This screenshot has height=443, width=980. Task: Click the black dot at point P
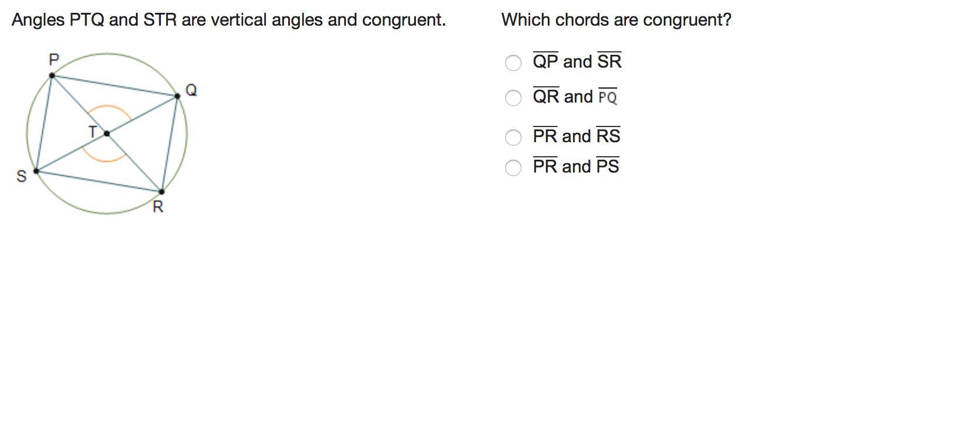52,75
